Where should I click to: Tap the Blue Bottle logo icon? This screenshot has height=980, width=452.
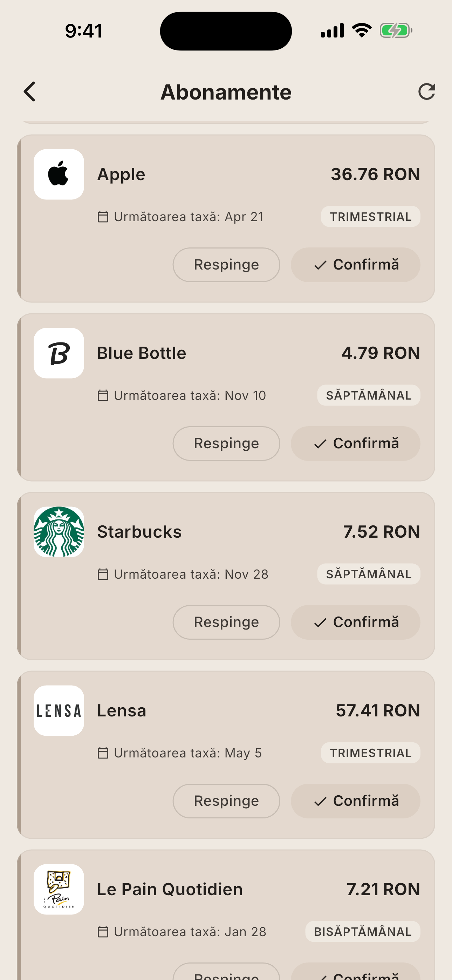(x=59, y=353)
